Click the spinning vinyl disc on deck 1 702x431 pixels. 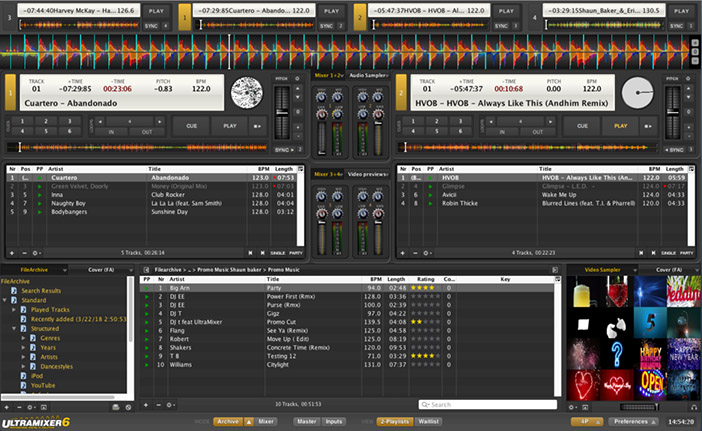click(x=247, y=93)
